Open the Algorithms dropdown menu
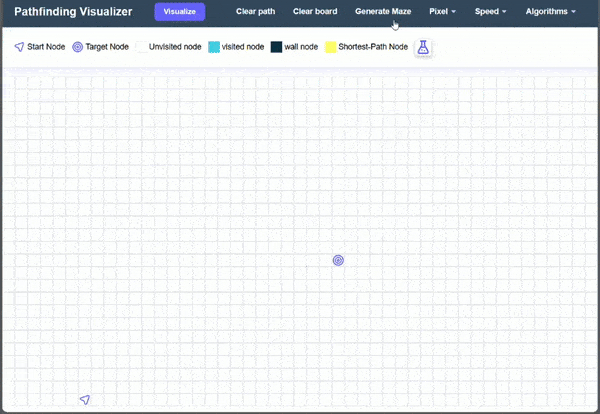Screen dimensions: 600x414 point(550,12)
